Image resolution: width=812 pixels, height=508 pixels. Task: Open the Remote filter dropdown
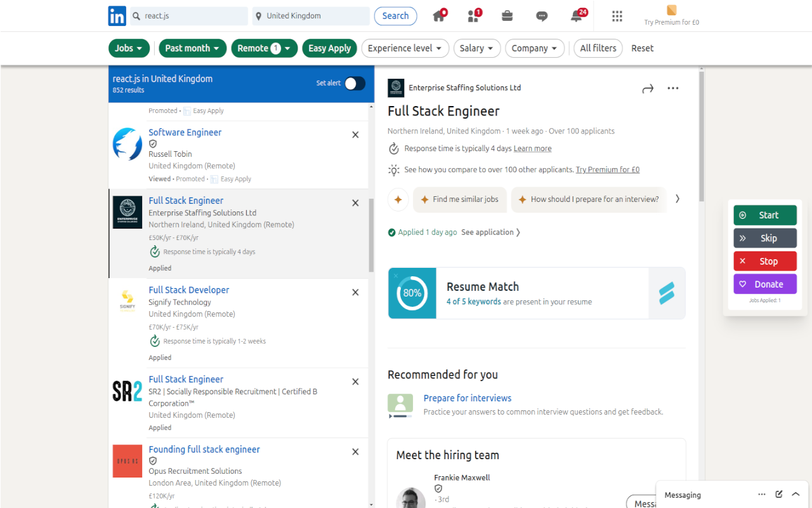click(x=264, y=48)
